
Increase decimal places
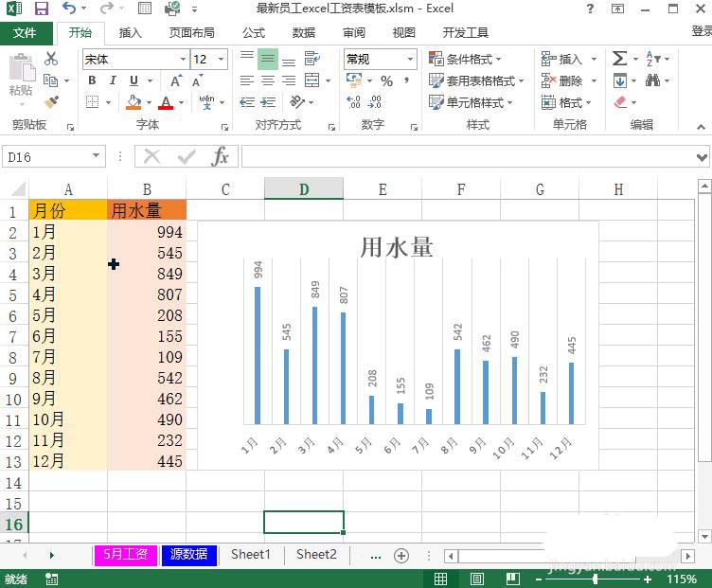353,102
